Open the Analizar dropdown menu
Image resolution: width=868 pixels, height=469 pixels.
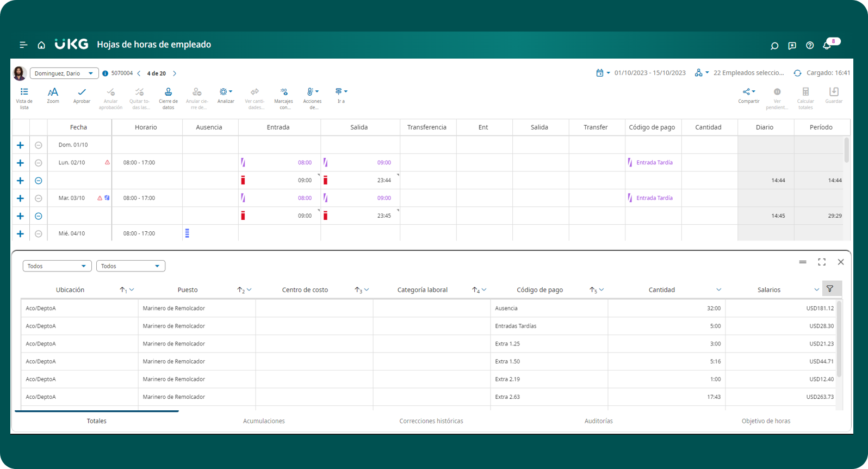point(226,92)
